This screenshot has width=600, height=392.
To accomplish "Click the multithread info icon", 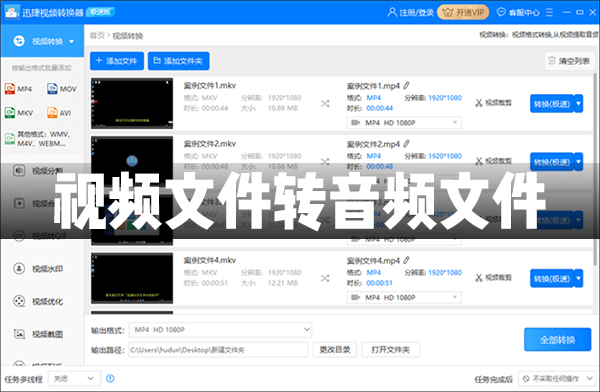I will coord(110,379).
